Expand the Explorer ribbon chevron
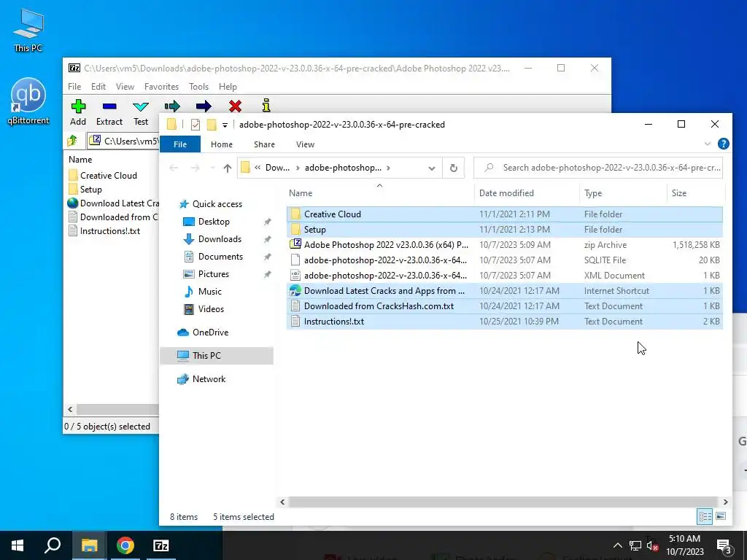Screen dimensions: 747x560 coord(708,144)
